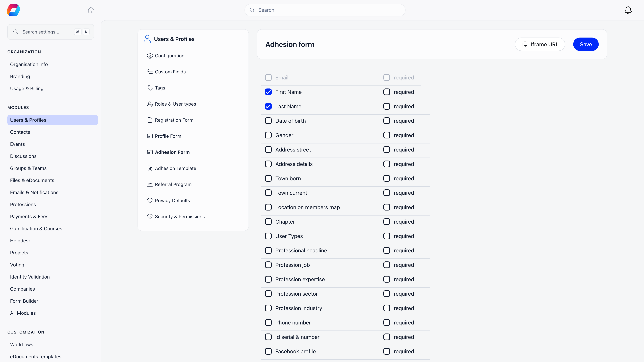Check Id serial & number field
The width and height of the screenshot is (644, 362).
pyautogui.click(x=268, y=337)
